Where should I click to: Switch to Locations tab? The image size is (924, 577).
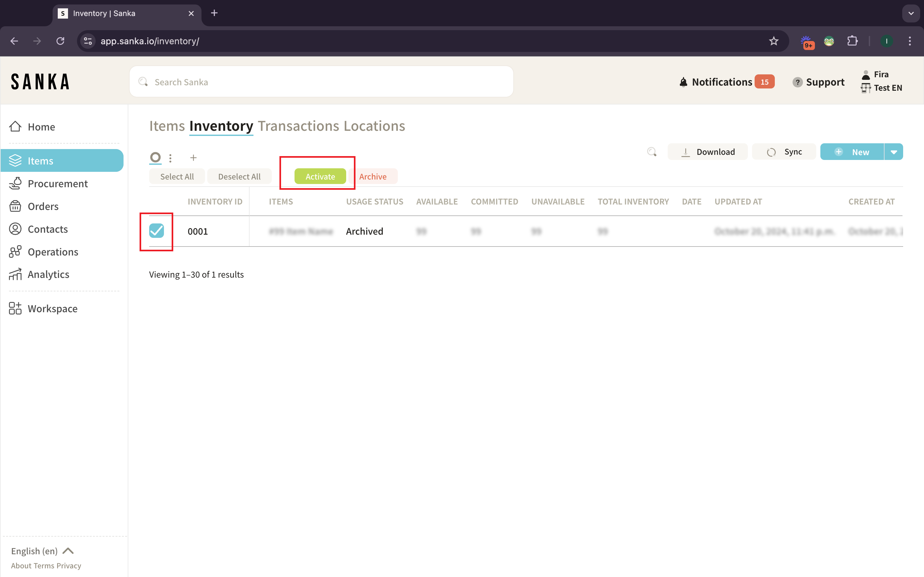point(374,126)
